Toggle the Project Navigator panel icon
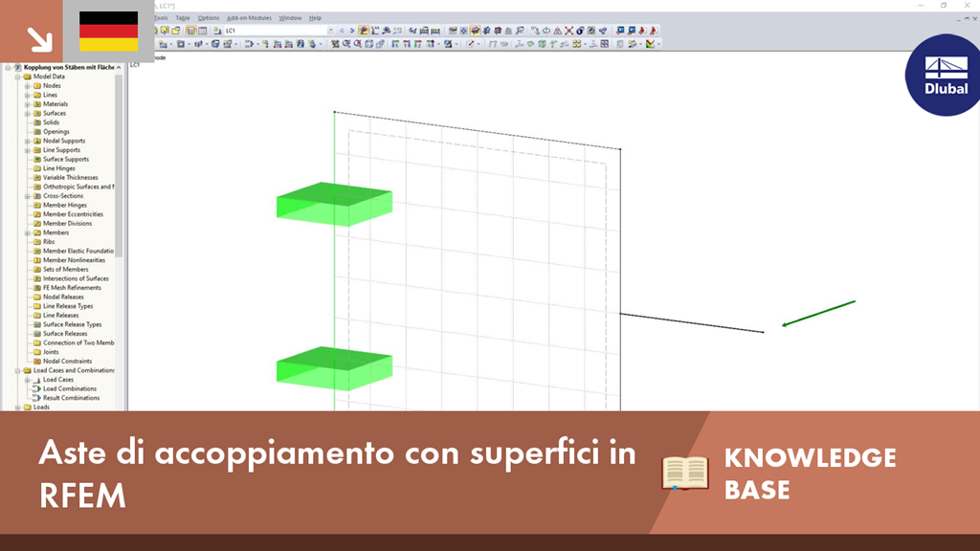 click(191, 31)
